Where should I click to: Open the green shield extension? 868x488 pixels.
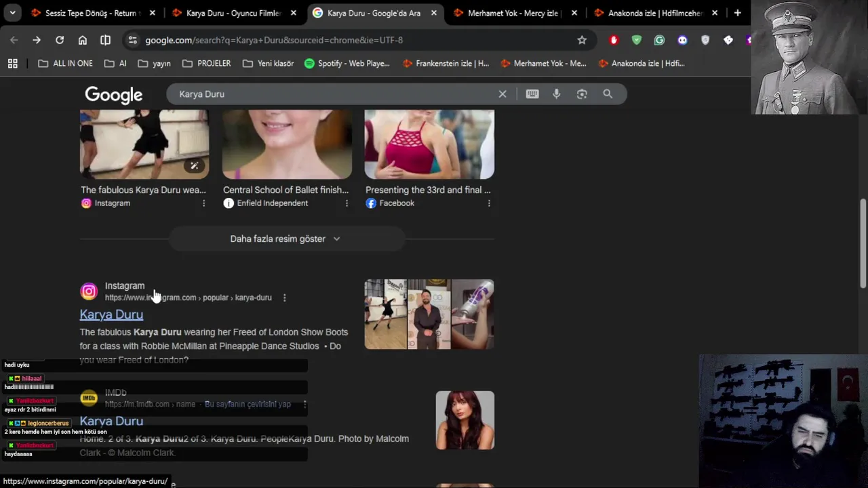636,40
